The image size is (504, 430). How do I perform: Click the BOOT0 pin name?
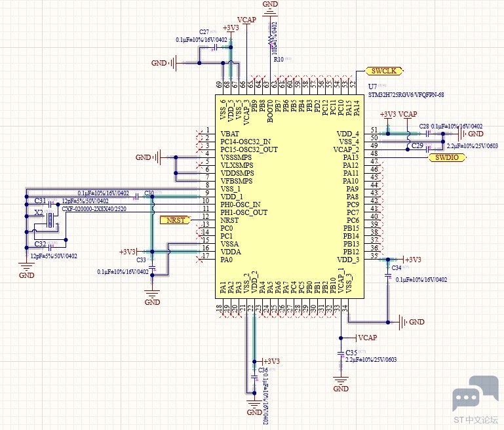[270, 111]
